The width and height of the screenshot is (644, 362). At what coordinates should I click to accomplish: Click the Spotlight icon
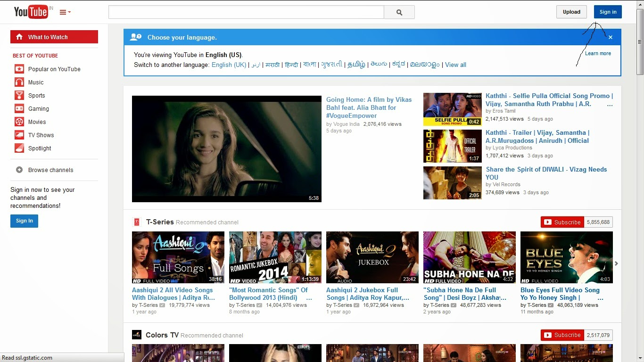click(19, 148)
